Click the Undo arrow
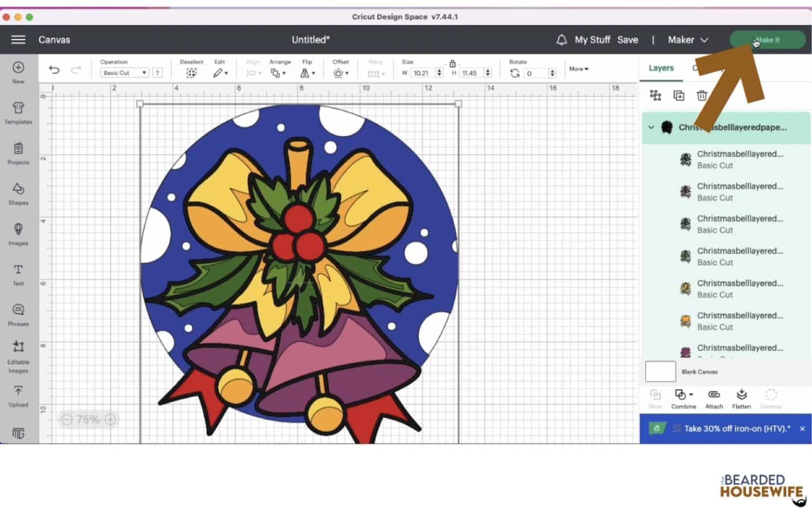This screenshot has height=516, width=812. click(53, 69)
